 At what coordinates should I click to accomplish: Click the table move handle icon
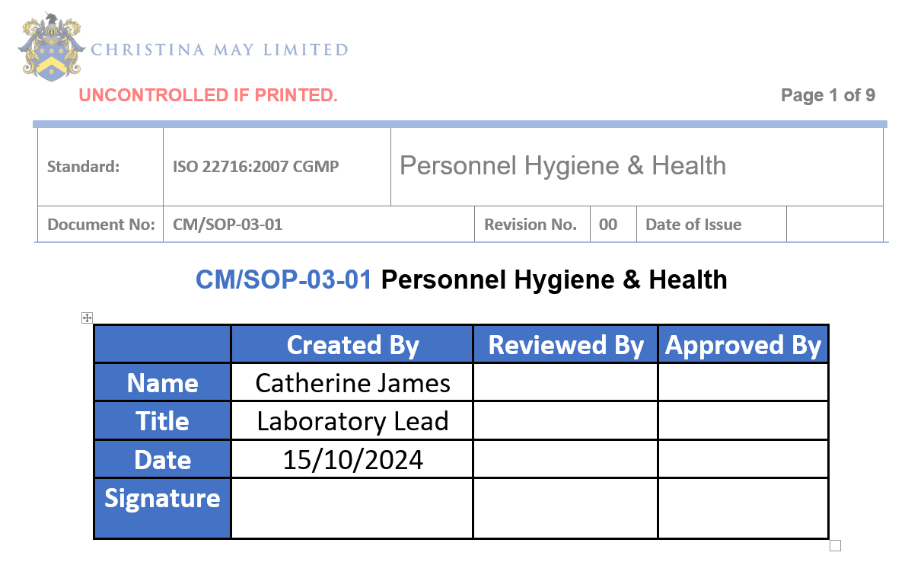coord(87,318)
